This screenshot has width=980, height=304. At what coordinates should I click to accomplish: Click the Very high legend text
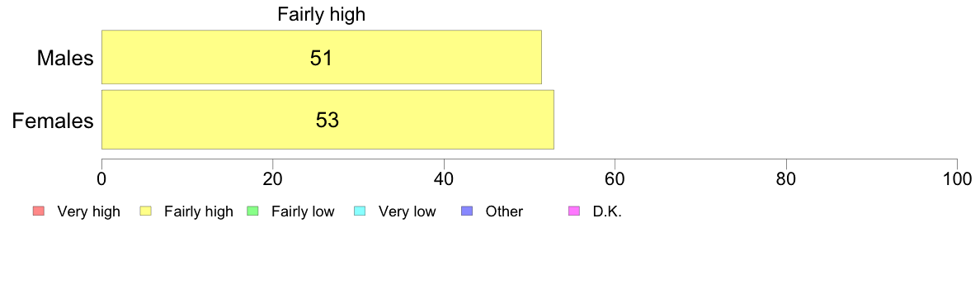pos(89,211)
